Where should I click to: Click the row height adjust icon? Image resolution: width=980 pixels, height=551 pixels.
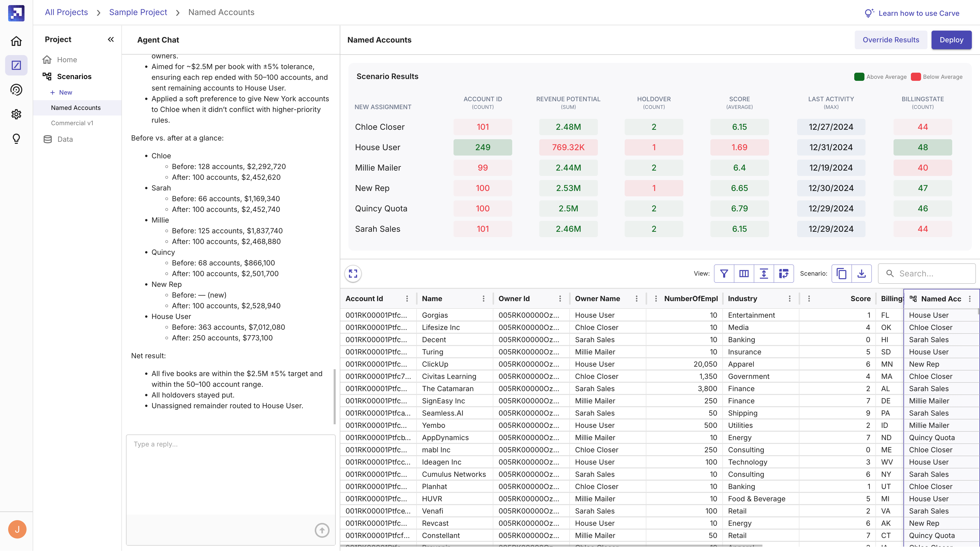[763, 273]
